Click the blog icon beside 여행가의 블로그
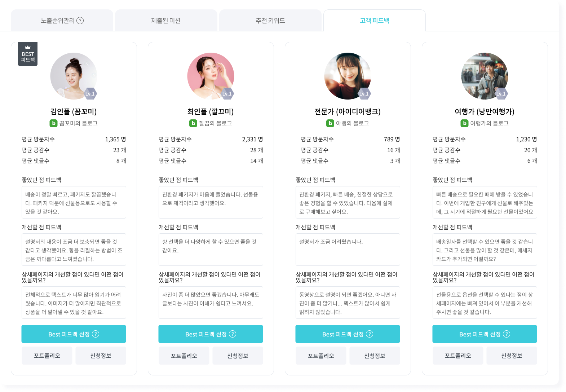The image size is (566, 392). point(464,123)
